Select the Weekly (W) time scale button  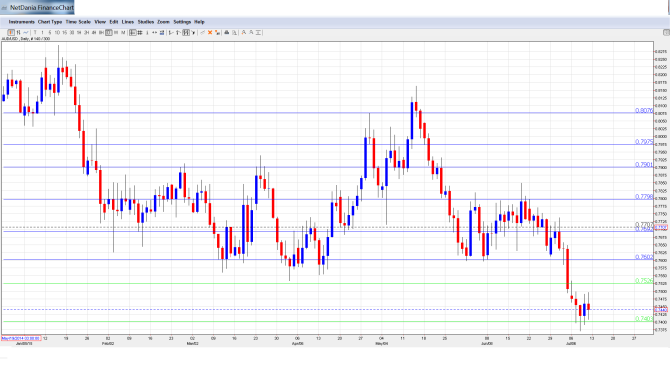tap(116, 32)
